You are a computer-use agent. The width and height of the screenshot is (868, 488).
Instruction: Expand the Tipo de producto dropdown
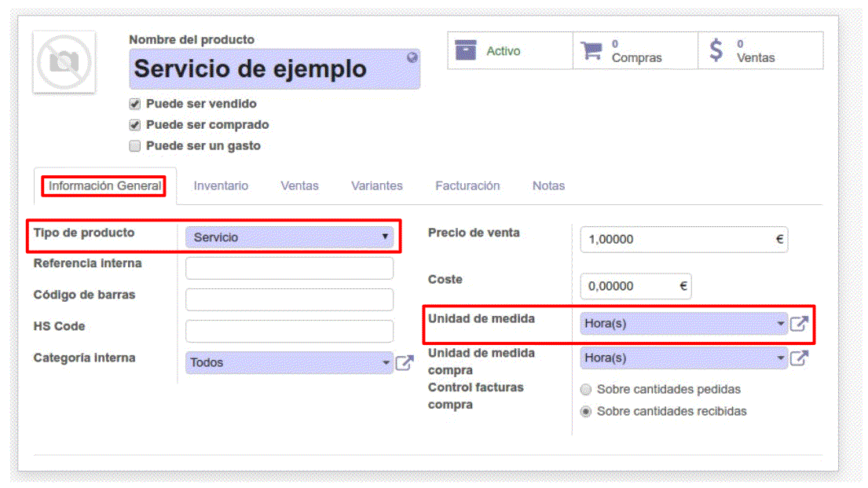click(289, 237)
